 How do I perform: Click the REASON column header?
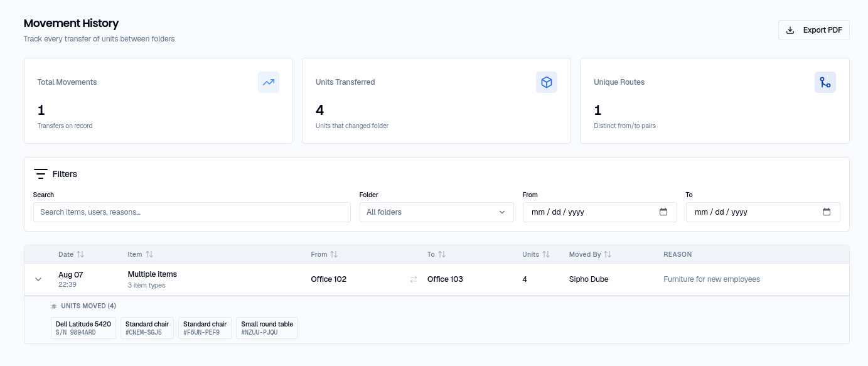[678, 254]
